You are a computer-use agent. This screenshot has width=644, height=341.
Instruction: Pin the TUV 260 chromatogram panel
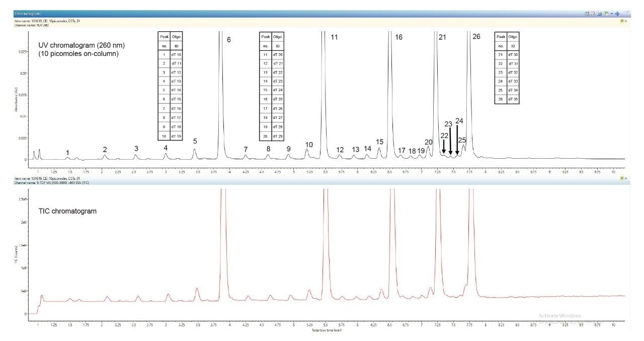(622, 21)
